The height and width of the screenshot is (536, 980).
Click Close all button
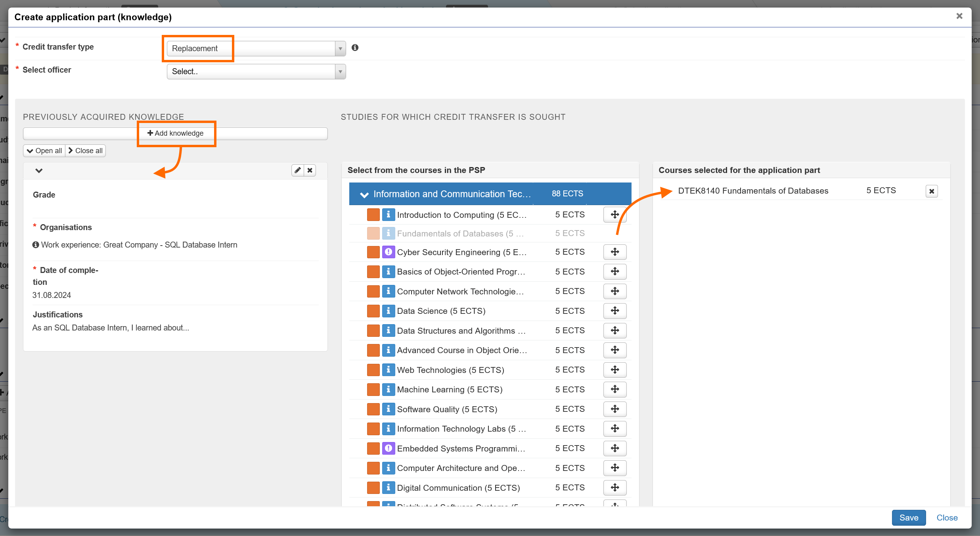[86, 151]
